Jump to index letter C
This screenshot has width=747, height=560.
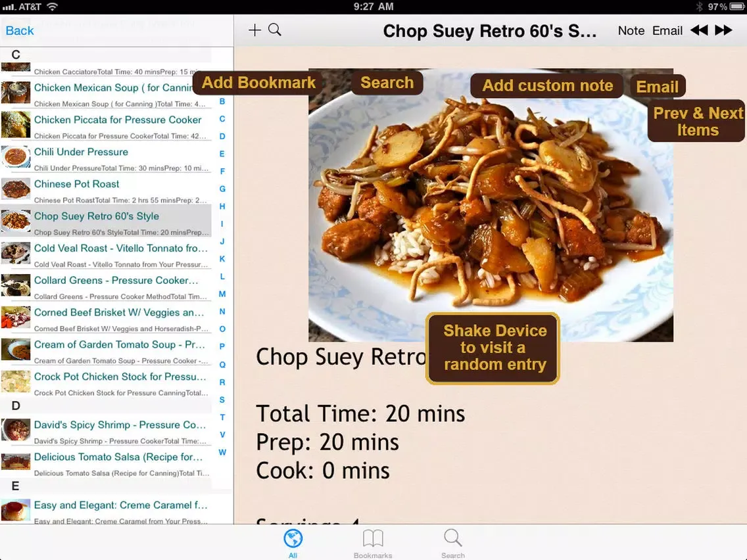coord(222,119)
